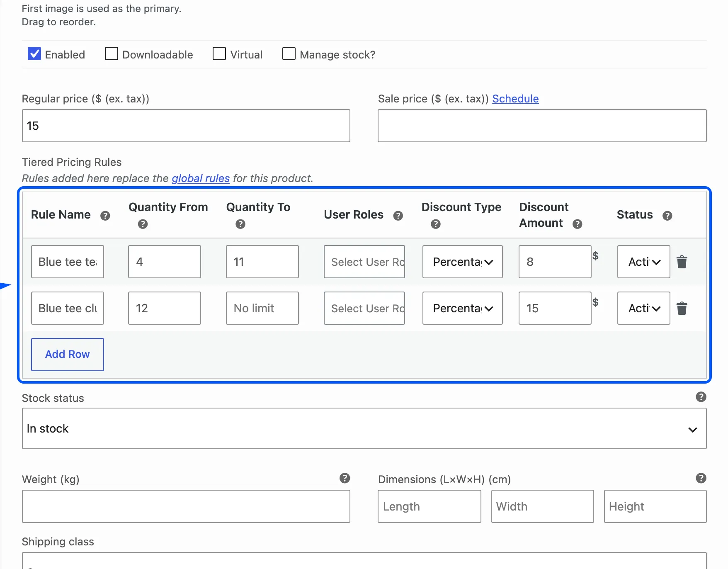Click Quantity To field showing 11
This screenshot has height=569, width=728.
click(262, 262)
